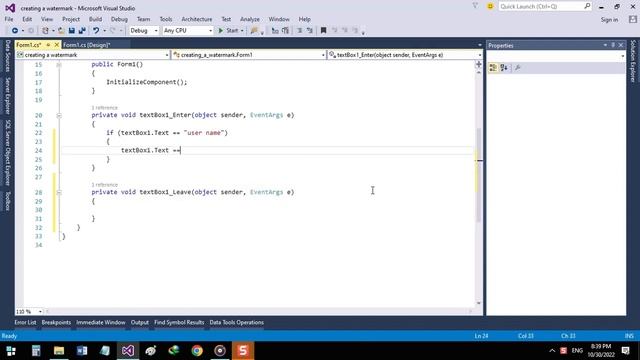Pin the Form1.cs tab
Image resolution: width=640 pixels, height=360 pixels.
point(48,45)
